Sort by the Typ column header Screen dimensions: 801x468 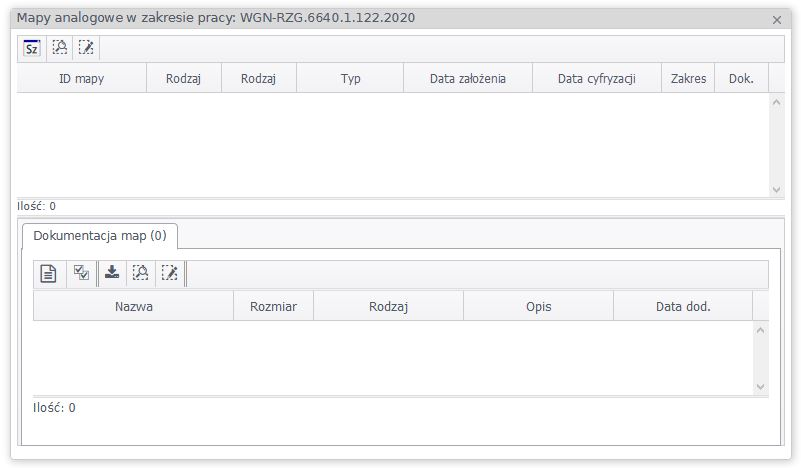tap(350, 79)
